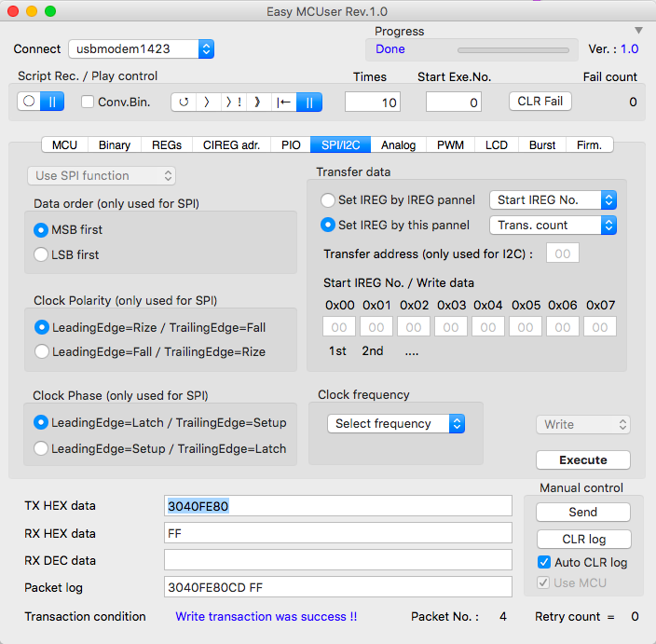
Task: Select LeadingEdge=Latch / TrailingEdge=Setup phase
Action: (41, 422)
